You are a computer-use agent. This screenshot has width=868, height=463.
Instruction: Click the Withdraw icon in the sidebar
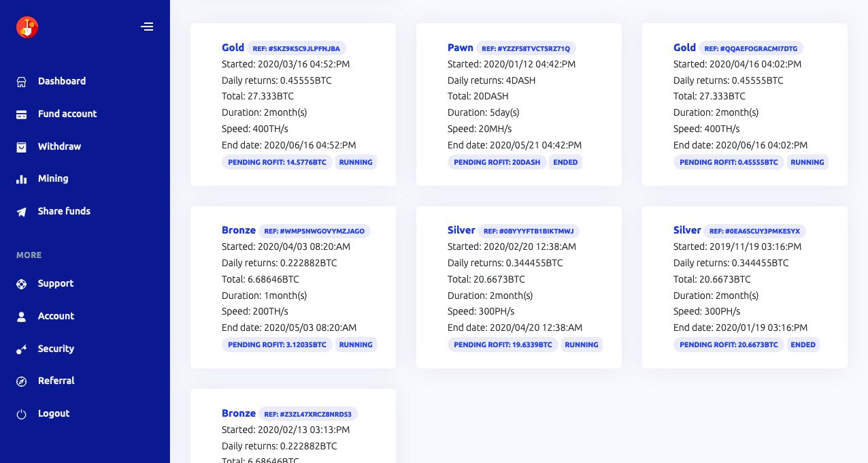22,147
